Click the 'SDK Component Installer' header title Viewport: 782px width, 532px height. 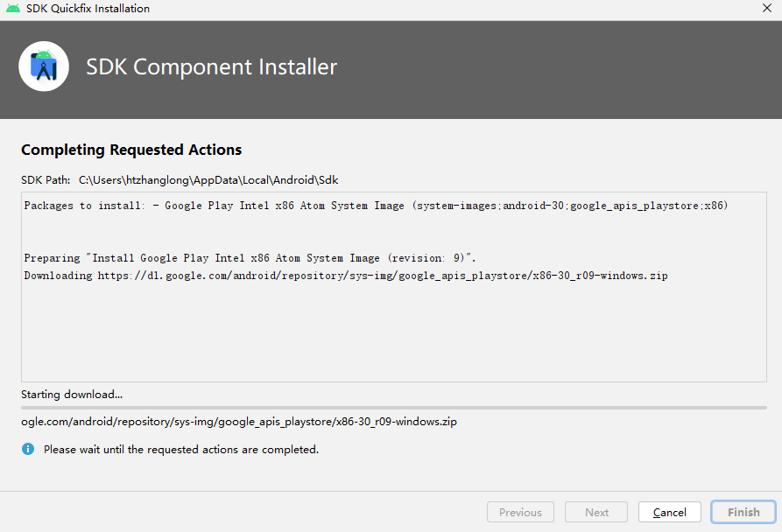pyautogui.click(x=211, y=66)
